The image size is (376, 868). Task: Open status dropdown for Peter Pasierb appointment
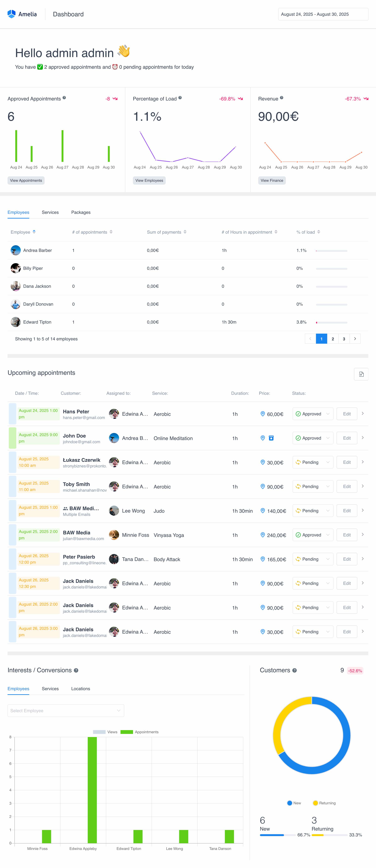coord(313,559)
